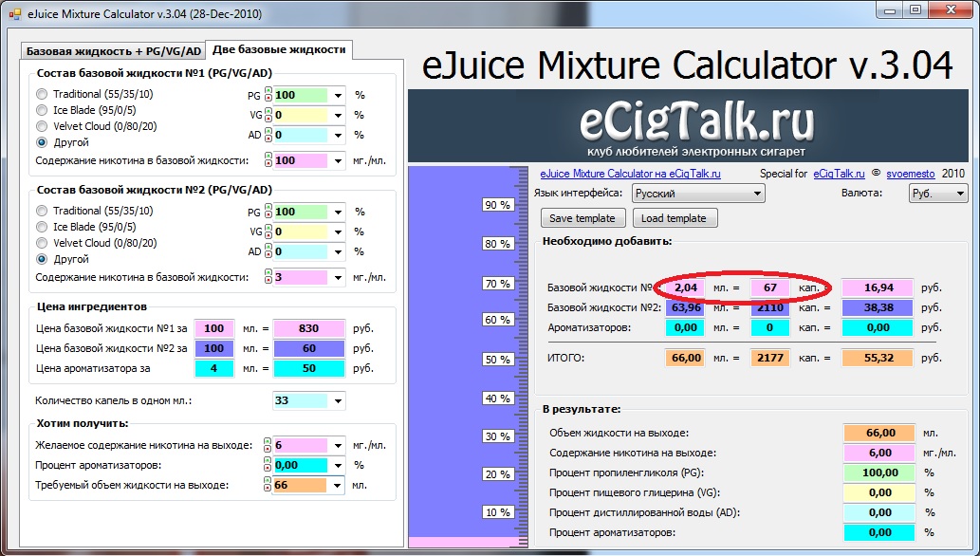Click flavoring price volume field showing 4
The height and width of the screenshot is (556, 980).
[x=213, y=368]
